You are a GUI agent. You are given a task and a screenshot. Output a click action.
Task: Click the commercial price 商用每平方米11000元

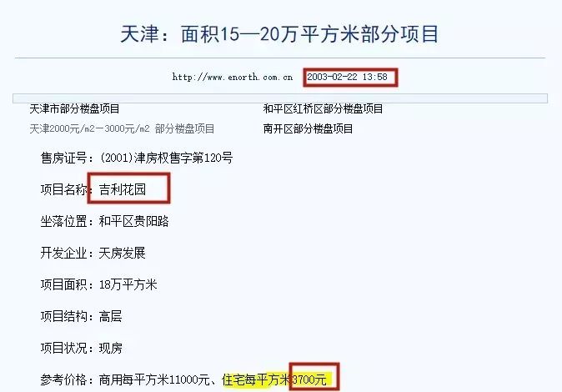[154, 379]
